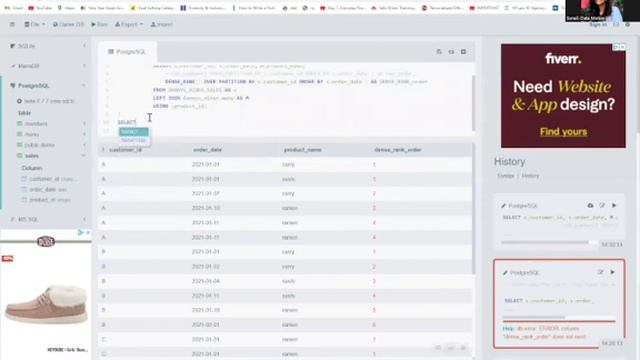Image resolution: width=640 pixels, height=360 pixels.
Task: Choose second autocomplete suggestion below SELECT
Action: (x=134, y=140)
